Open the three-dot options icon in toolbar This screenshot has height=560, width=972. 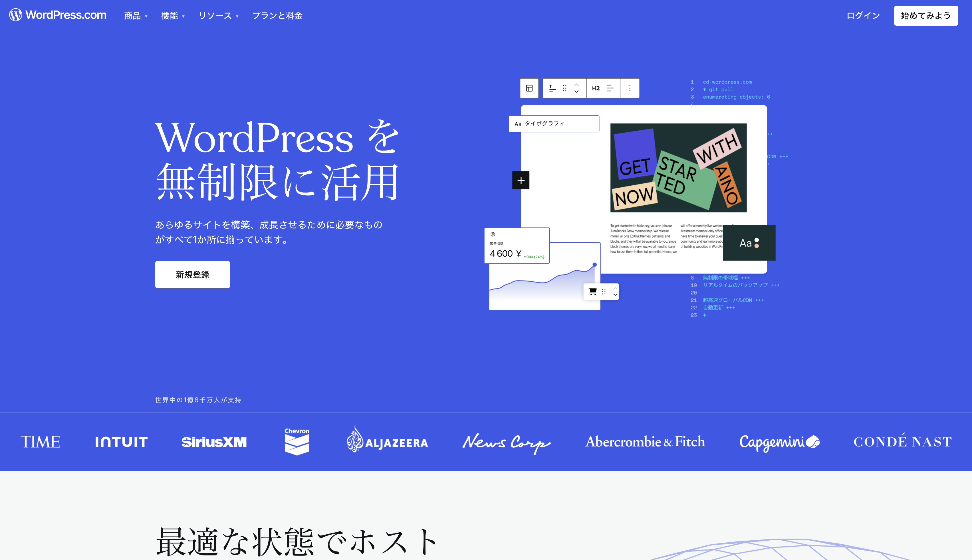(630, 88)
